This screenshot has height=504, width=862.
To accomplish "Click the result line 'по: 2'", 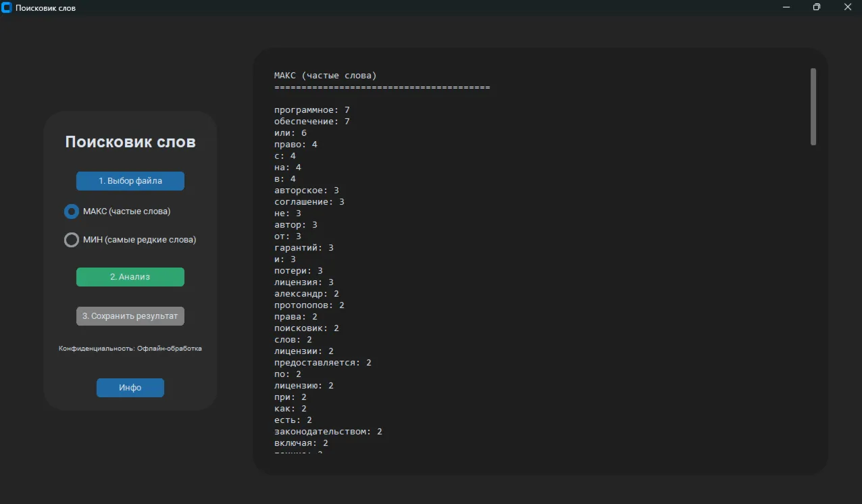I will tap(288, 374).
